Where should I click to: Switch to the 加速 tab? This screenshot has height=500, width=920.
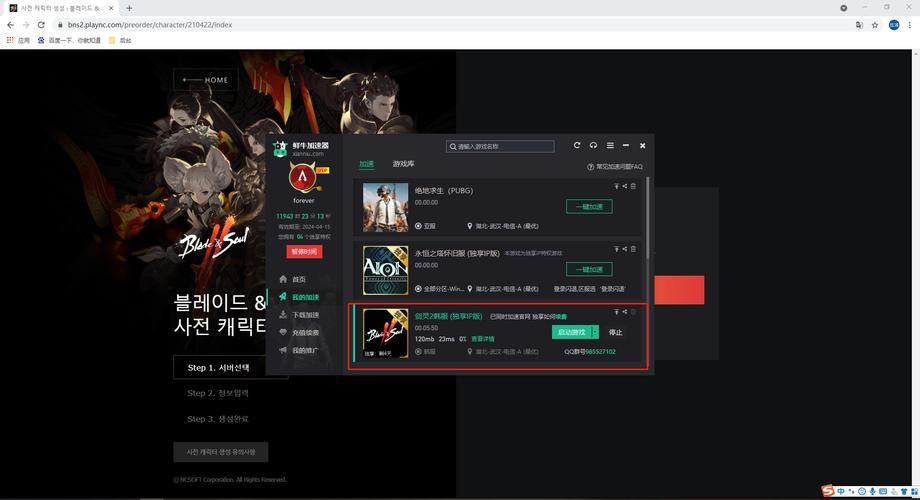click(367, 164)
